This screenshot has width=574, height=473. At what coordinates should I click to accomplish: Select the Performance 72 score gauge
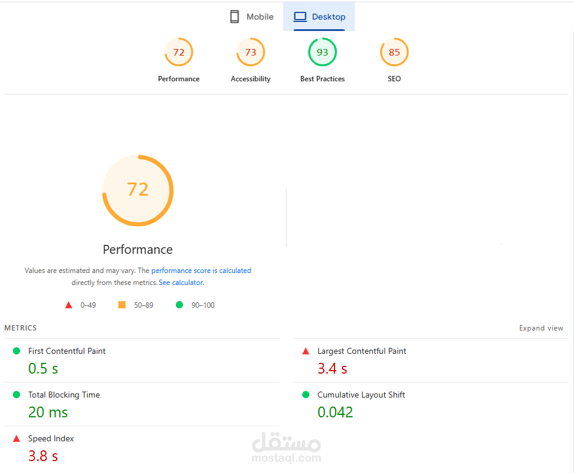coord(179,52)
